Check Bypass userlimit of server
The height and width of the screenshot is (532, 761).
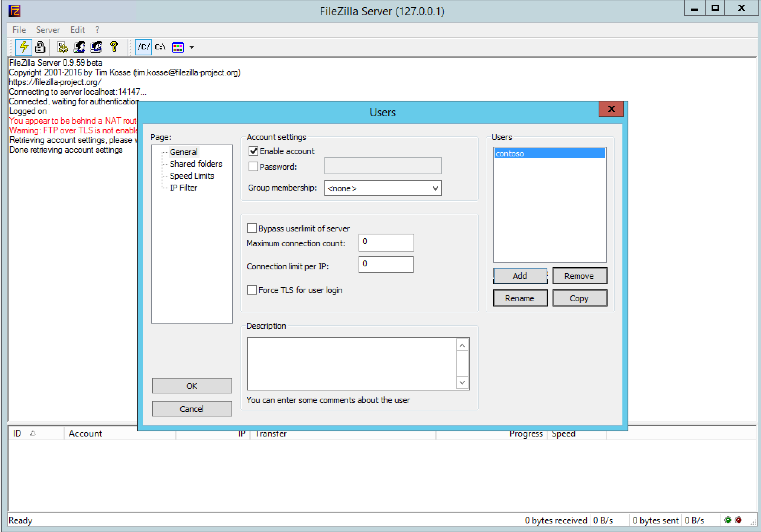pyautogui.click(x=252, y=228)
